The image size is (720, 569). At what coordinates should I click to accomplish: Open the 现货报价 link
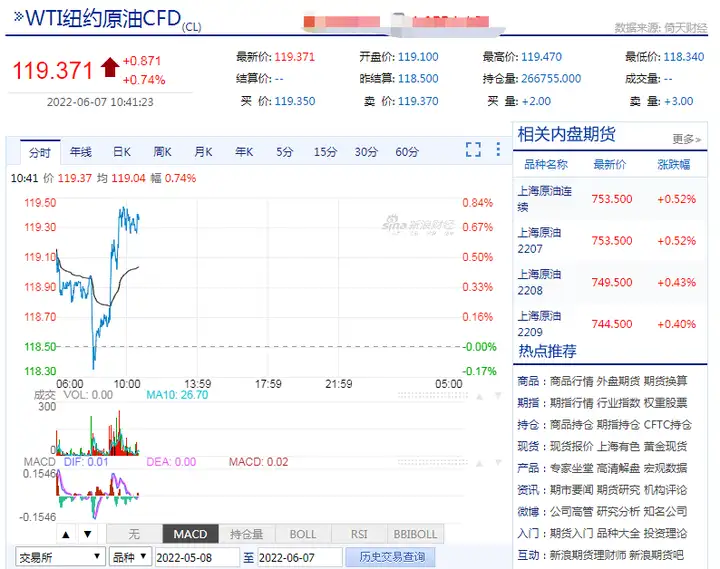point(572,446)
